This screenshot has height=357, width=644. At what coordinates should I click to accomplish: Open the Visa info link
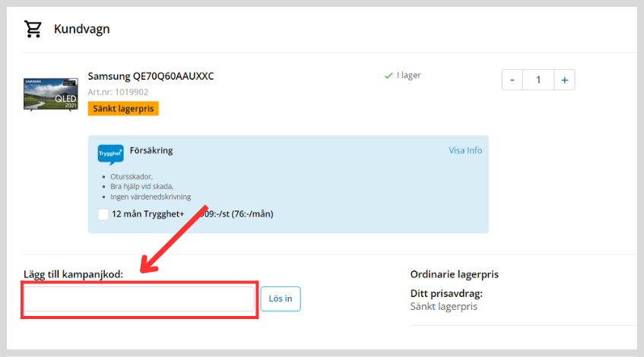(x=465, y=150)
